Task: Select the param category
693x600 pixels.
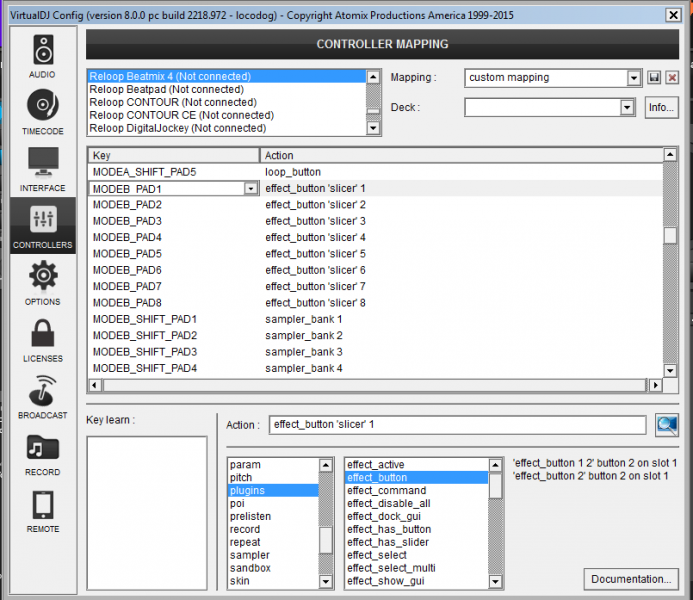Action: pos(274,465)
